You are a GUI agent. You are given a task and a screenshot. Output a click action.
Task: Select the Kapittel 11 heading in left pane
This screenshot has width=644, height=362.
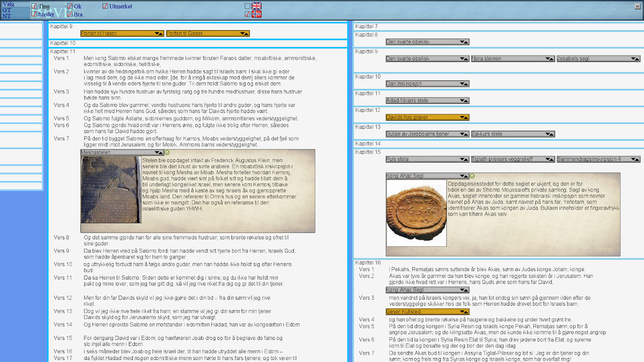pos(63,51)
